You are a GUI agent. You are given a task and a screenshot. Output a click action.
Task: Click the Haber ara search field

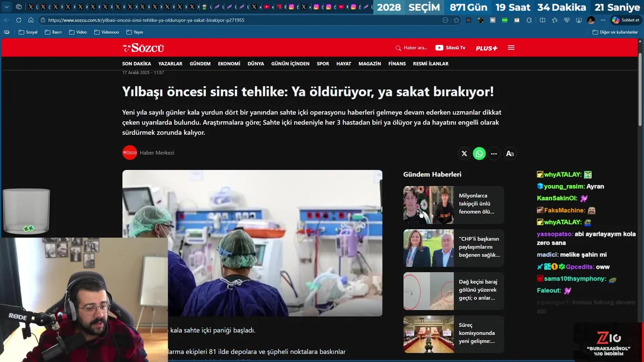pos(412,48)
